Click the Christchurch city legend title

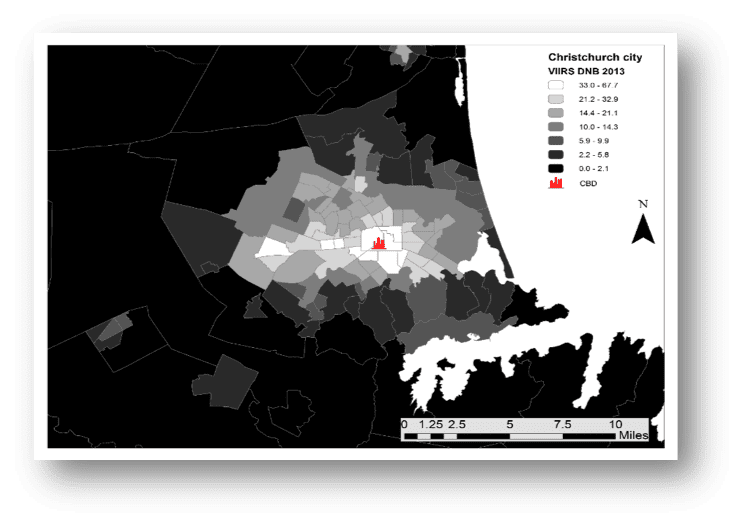[x=595, y=58]
